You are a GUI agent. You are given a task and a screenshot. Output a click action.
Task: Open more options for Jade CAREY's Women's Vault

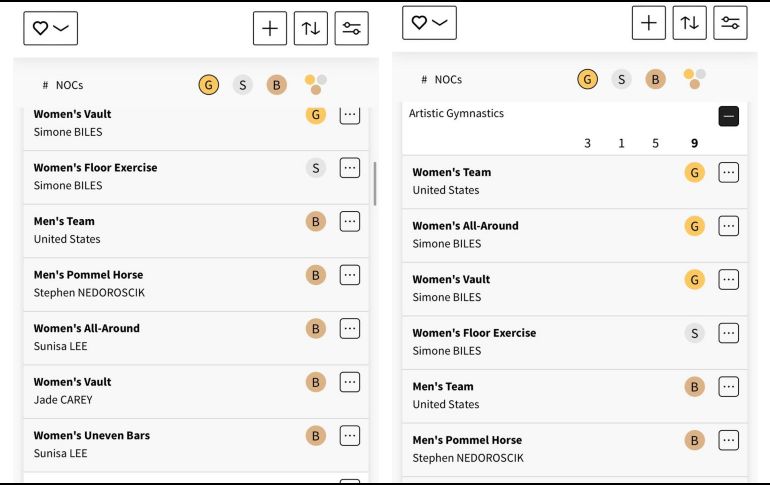tap(349, 382)
